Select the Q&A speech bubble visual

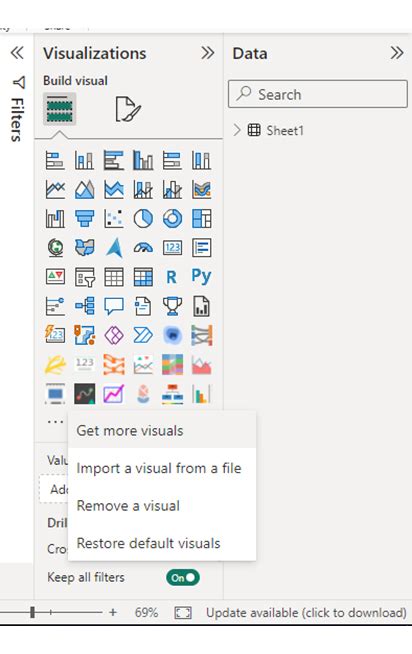(114, 306)
